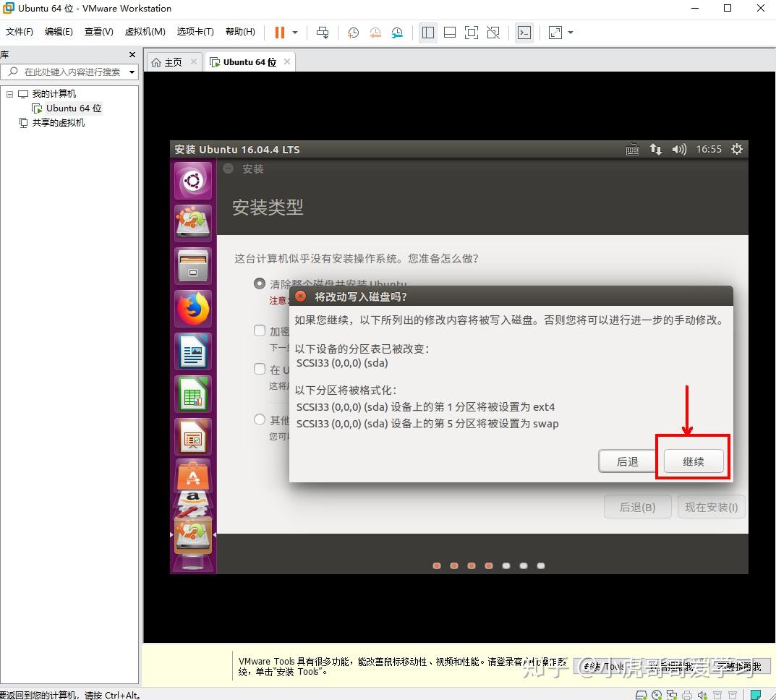Click the minimize circle beside 安装 title
The height and width of the screenshot is (700, 776).
pyautogui.click(x=228, y=168)
